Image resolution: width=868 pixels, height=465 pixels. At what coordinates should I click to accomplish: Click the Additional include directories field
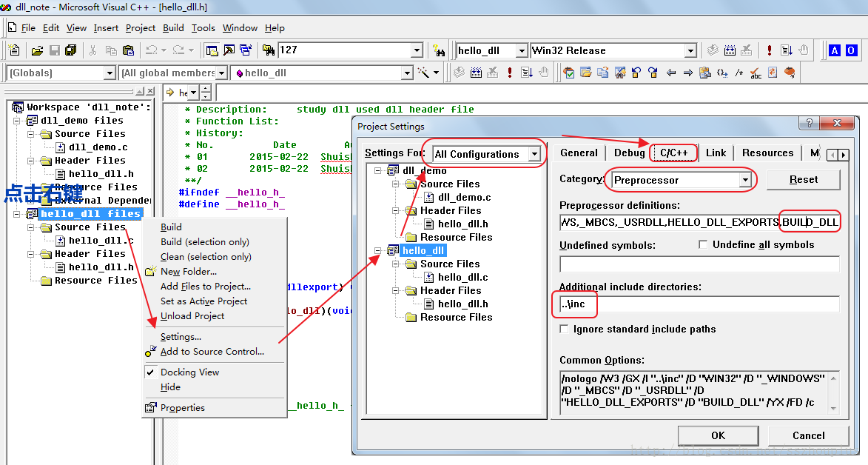700,304
